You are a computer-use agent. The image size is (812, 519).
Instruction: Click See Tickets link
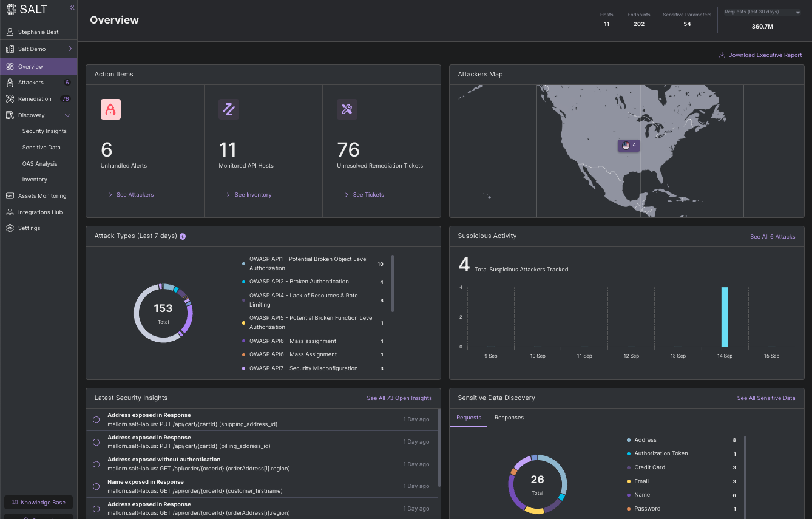pos(368,195)
